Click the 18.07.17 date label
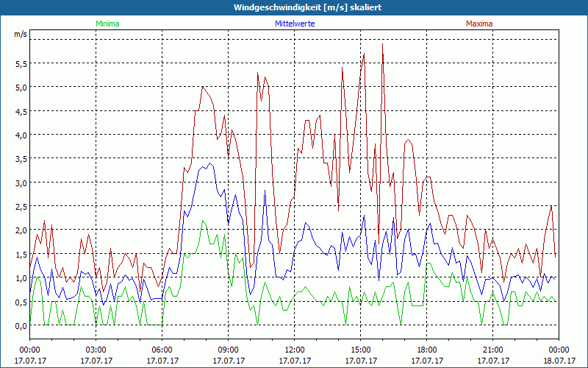Screen dimensions: 588x368 [x=559, y=361]
